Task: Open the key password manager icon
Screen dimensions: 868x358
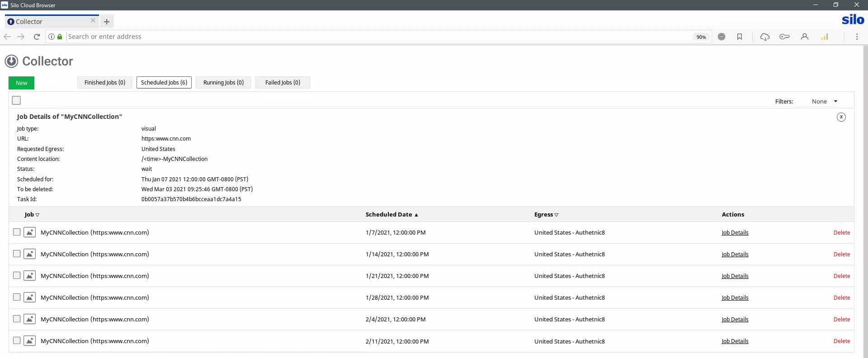Action: point(784,37)
